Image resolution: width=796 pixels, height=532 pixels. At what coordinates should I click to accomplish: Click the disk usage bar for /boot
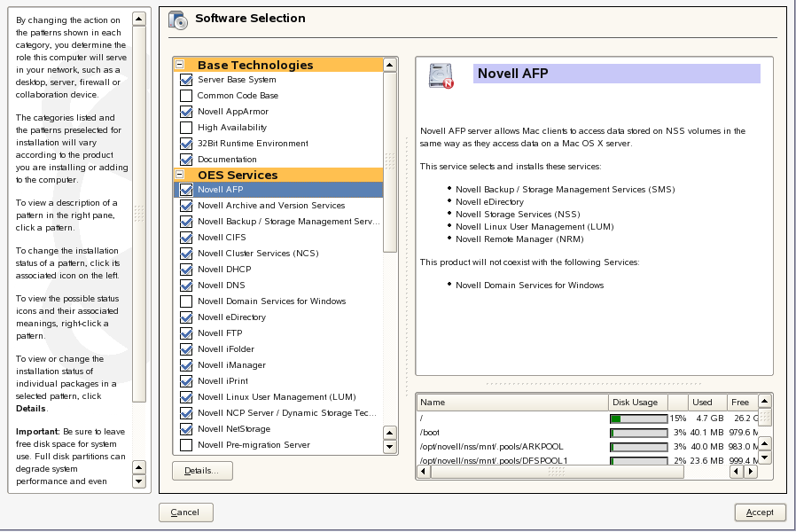pos(638,433)
